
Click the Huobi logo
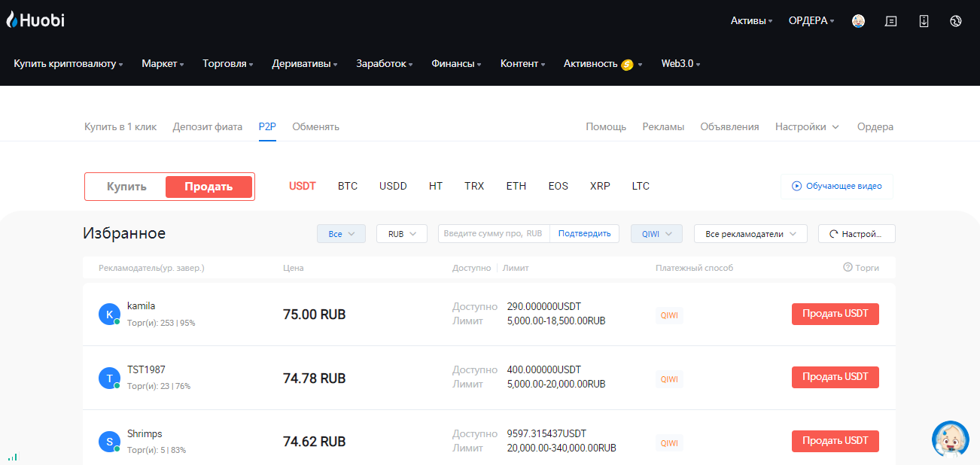click(35, 20)
